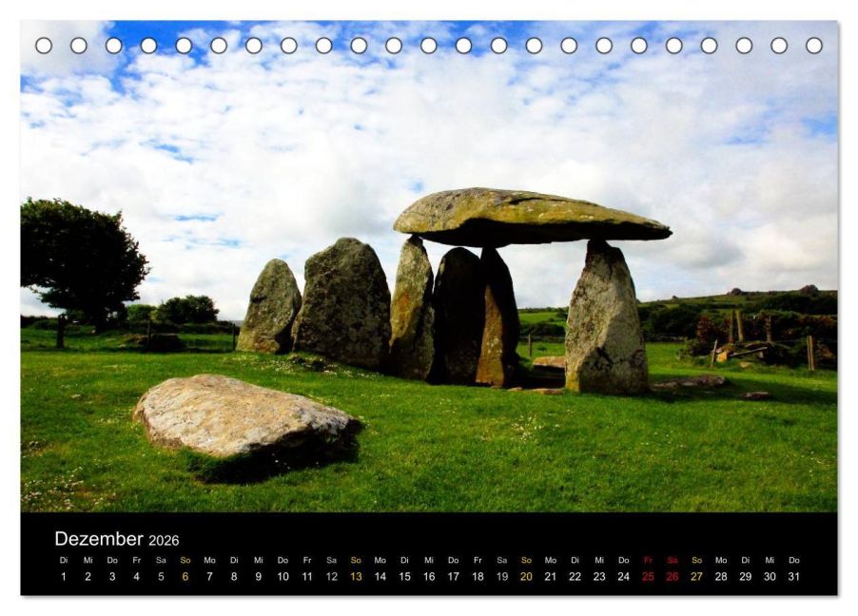The image size is (858, 616).
Task: Select date 18 labeled Fr
Action: pyautogui.click(x=478, y=576)
